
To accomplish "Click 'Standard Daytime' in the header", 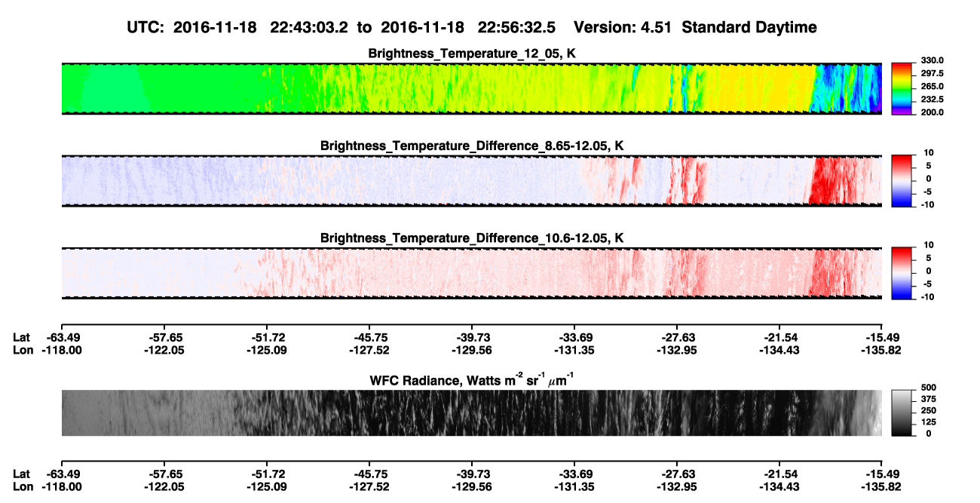I will [x=748, y=27].
